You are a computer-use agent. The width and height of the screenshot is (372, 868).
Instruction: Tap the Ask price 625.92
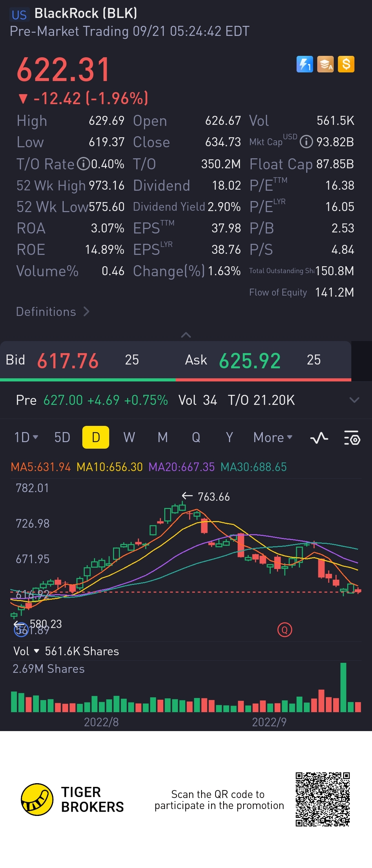click(x=250, y=361)
